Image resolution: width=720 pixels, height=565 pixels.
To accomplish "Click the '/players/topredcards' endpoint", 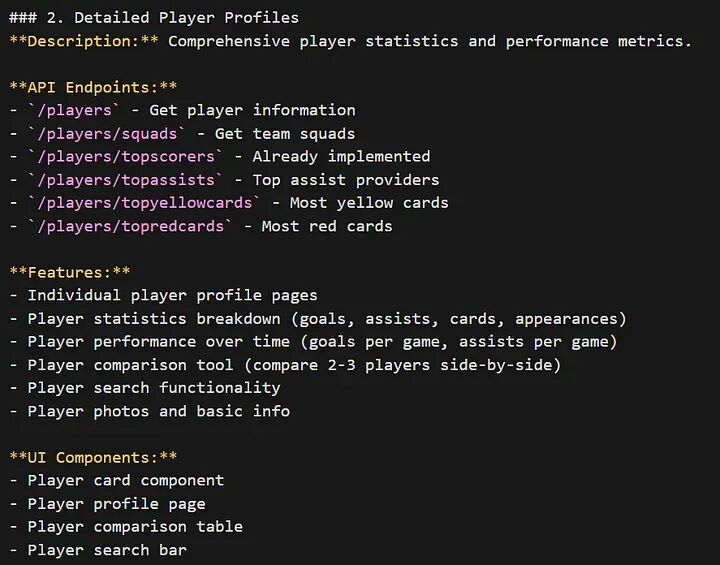I will click(x=131, y=226).
